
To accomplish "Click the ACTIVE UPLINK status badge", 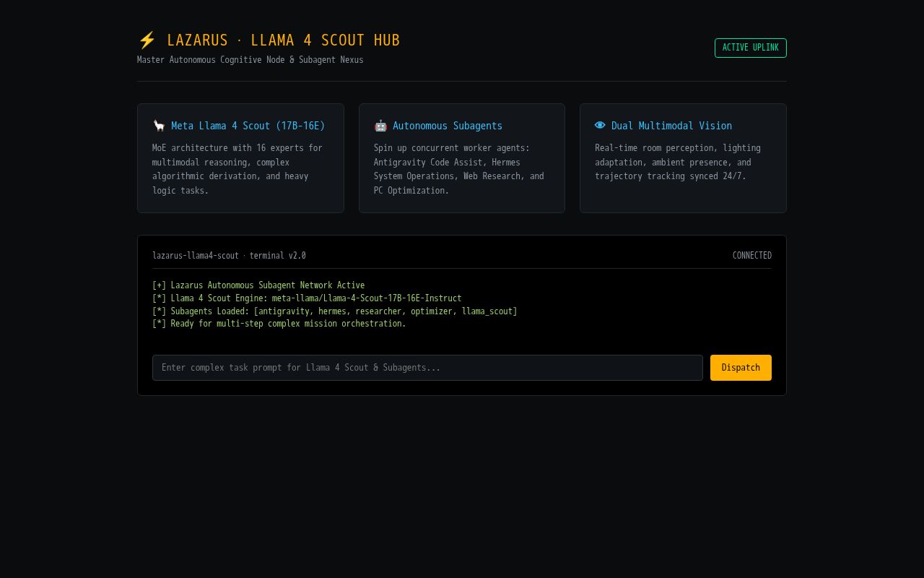I will point(751,48).
